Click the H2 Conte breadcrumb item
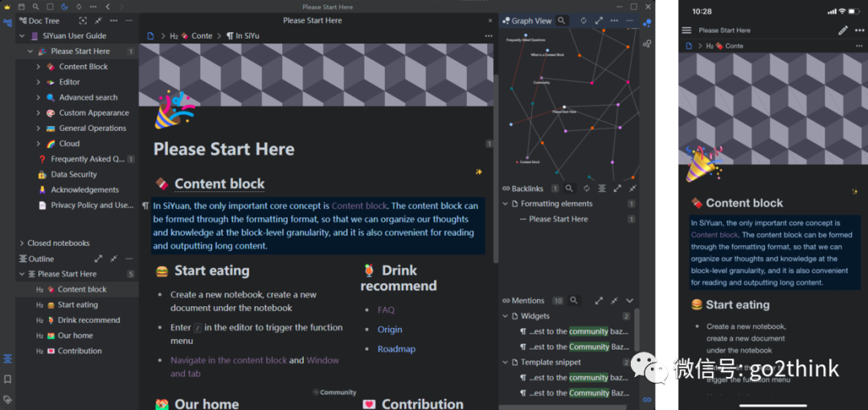Screen dimensions: 868x410 pos(191,36)
